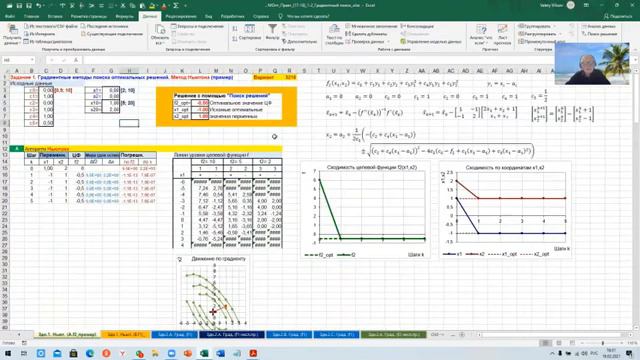Viewport: 640px width, 360px height.
Task: Click Text to Columns (Текст по столбцам)
Action: (334, 35)
